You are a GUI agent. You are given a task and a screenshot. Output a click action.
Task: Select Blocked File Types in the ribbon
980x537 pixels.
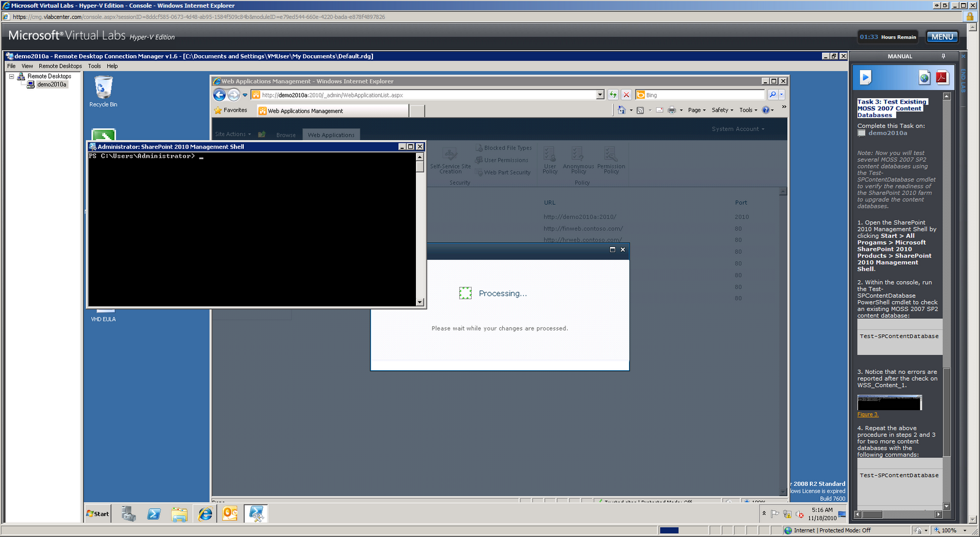(x=503, y=148)
